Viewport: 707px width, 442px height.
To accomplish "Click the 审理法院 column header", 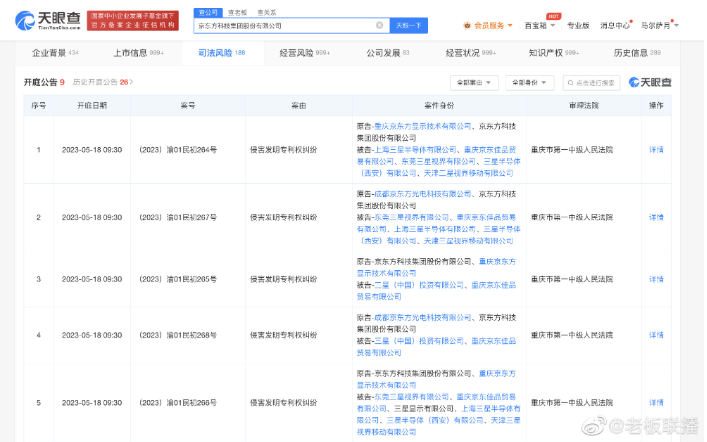I will point(584,106).
